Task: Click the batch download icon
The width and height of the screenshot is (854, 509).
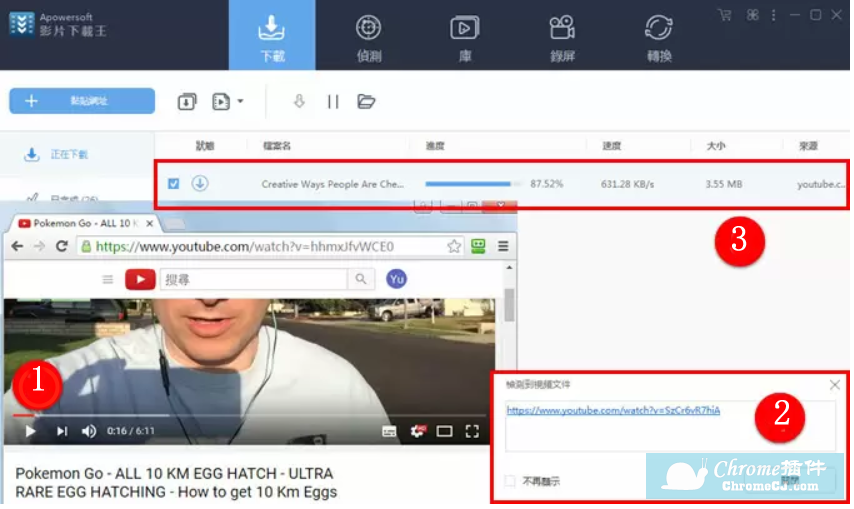Action: coord(187,102)
